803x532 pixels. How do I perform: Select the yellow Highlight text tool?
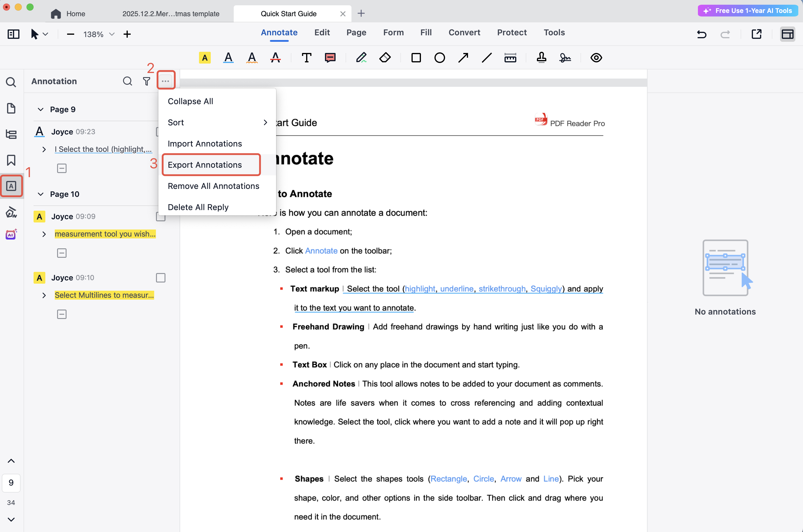[205, 58]
